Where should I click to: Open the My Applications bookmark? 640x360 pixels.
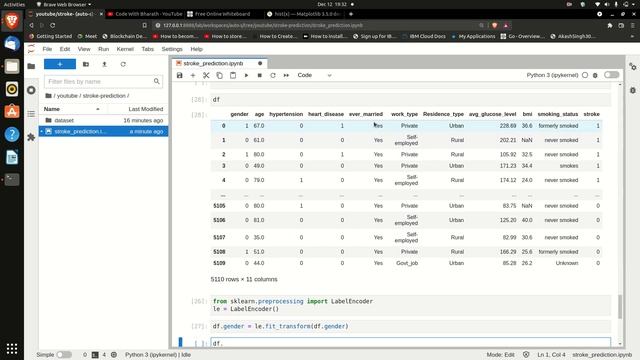tap(473, 36)
